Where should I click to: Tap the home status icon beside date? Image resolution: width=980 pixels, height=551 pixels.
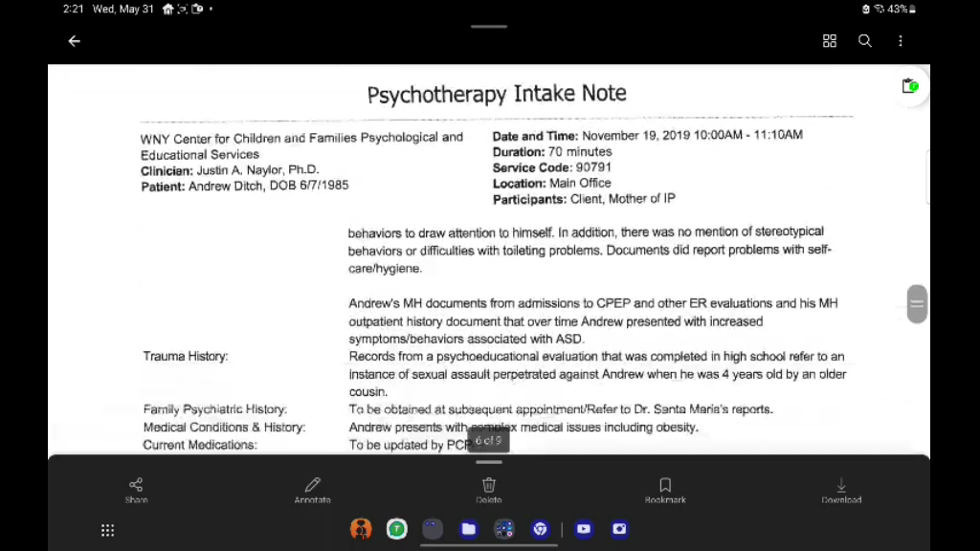click(168, 9)
